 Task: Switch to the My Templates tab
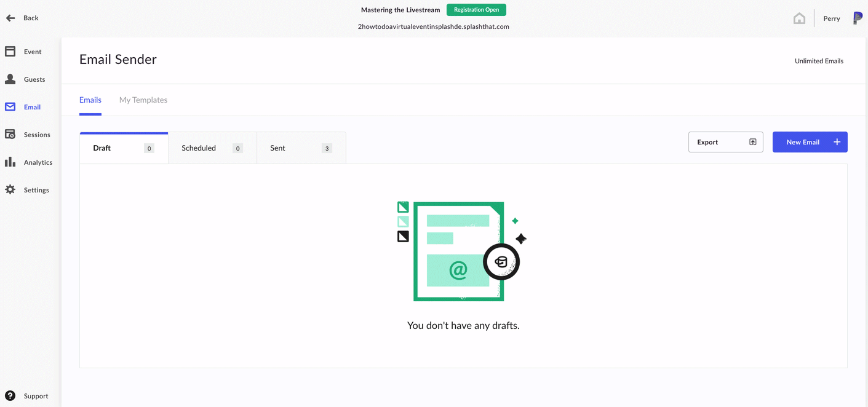143,100
